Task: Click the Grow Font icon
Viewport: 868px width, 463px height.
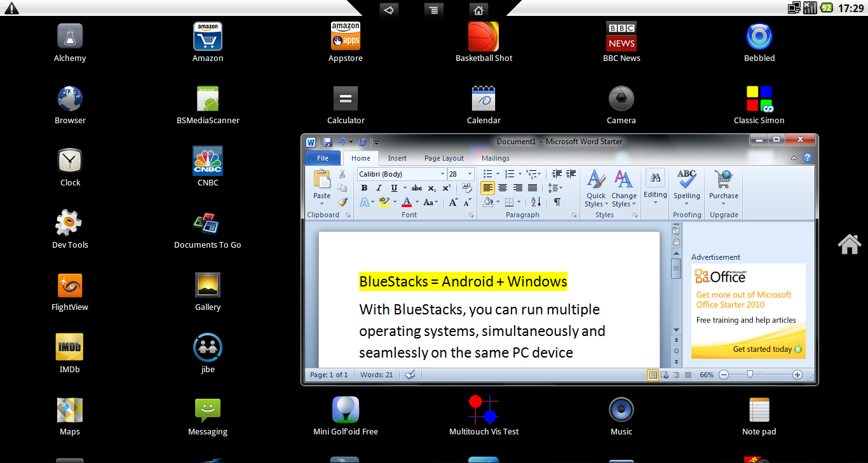Action: coord(453,203)
